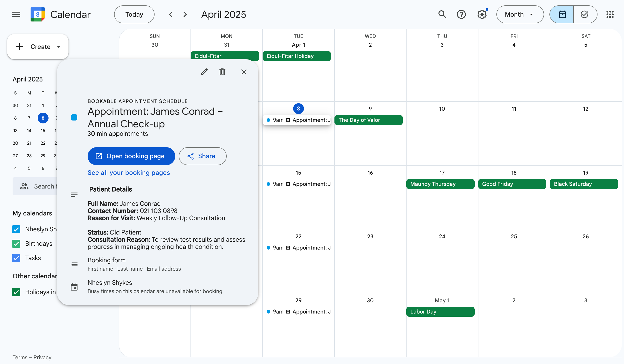Expand the Month view dropdown
624x364 pixels.
(x=520, y=14)
